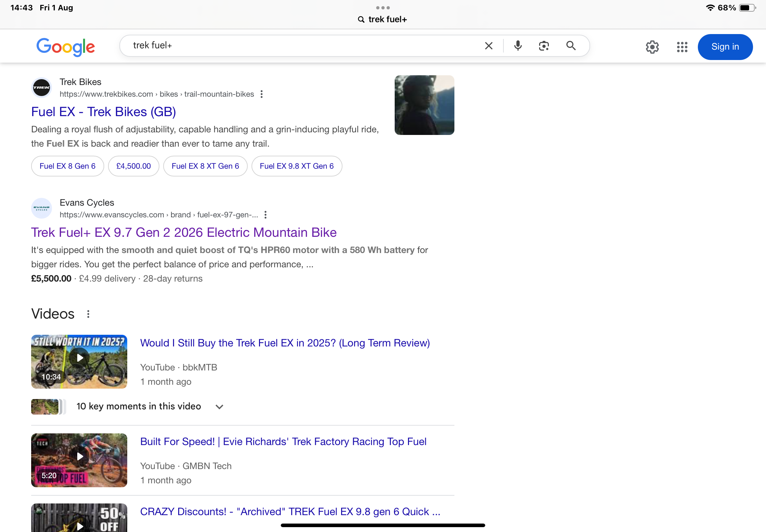Click YouTube · GMBN Tech source text
Image resolution: width=766 pixels, height=532 pixels.
click(x=186, y=466)
